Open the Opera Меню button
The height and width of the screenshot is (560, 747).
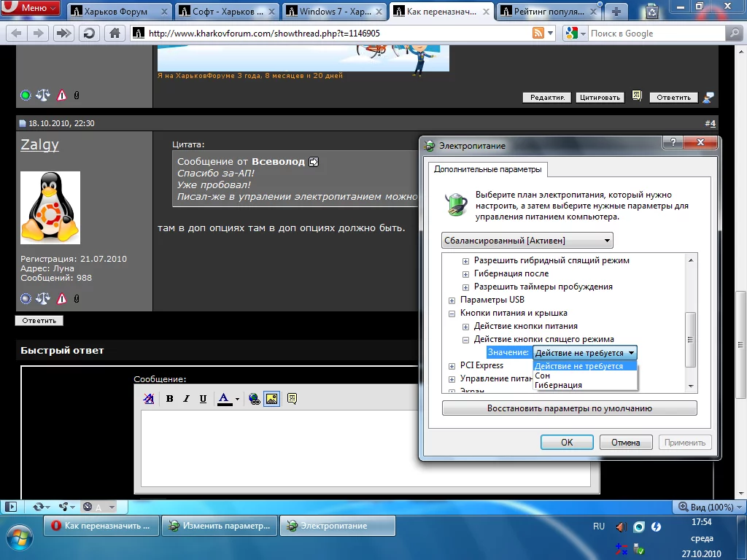30,7
